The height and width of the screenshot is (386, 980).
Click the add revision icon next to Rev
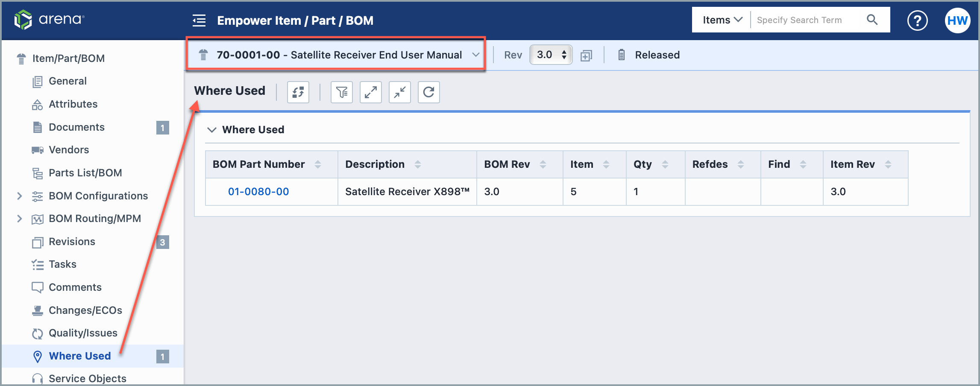[586, 56]
